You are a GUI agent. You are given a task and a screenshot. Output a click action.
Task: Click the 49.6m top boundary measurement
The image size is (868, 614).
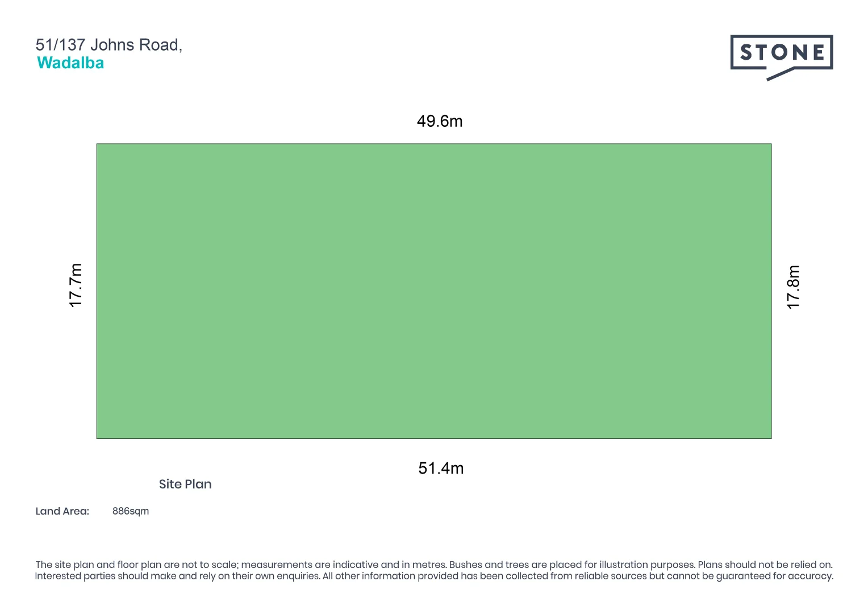point(440,121)
